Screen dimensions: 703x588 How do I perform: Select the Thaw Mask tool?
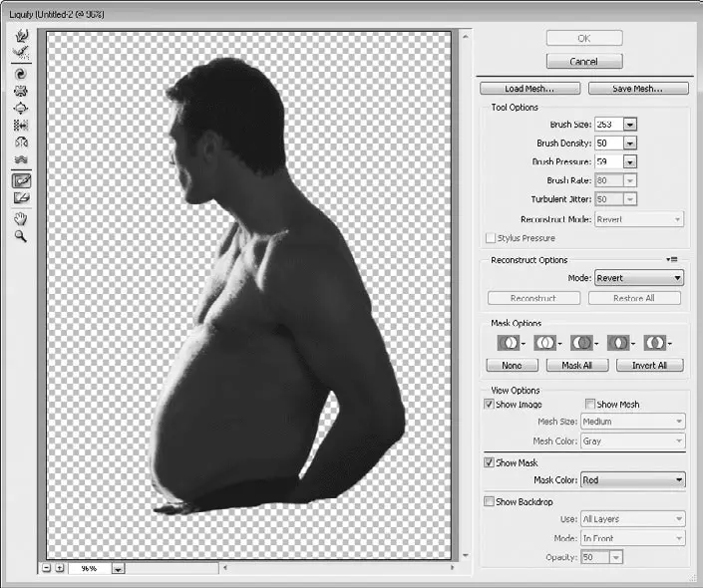(x=20, y=198)
